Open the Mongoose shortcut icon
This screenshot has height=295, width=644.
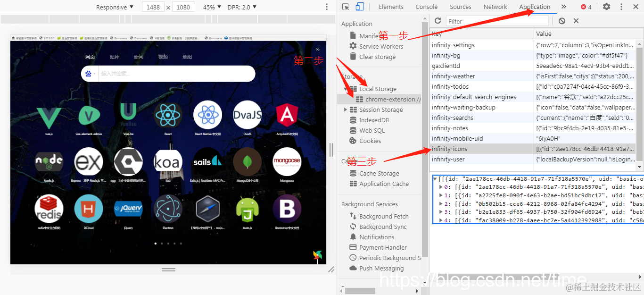click(x=287, y=162)
